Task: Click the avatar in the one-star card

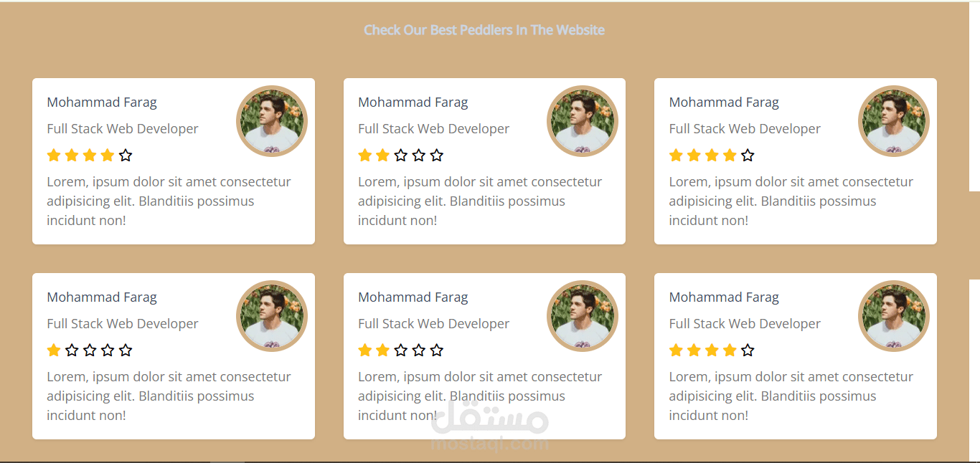Action: pos(272,316)
